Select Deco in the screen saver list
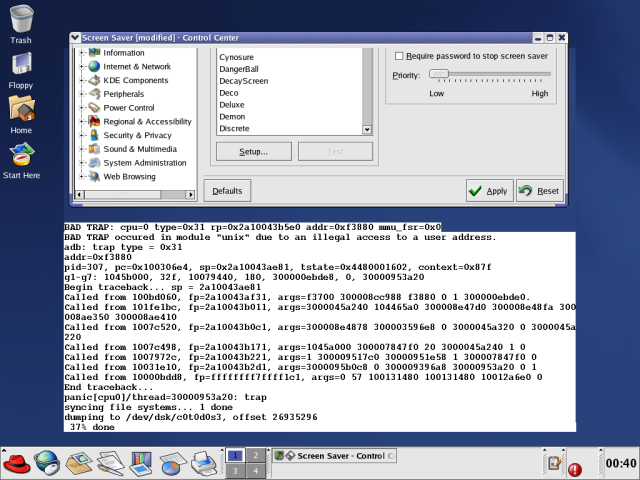 tap(229, 93)
